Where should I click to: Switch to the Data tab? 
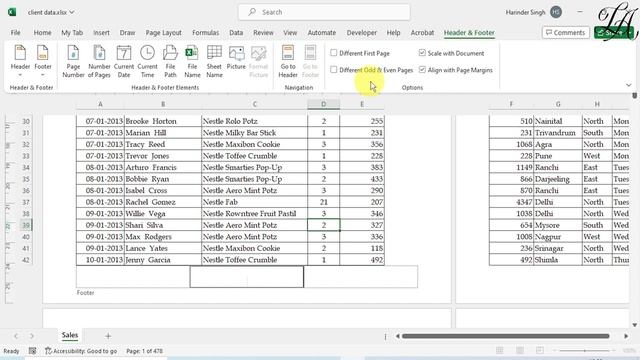[x=236, y=33]
